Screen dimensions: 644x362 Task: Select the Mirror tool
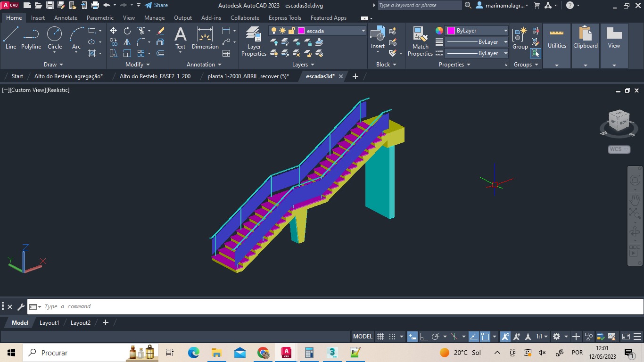(127, 42)
